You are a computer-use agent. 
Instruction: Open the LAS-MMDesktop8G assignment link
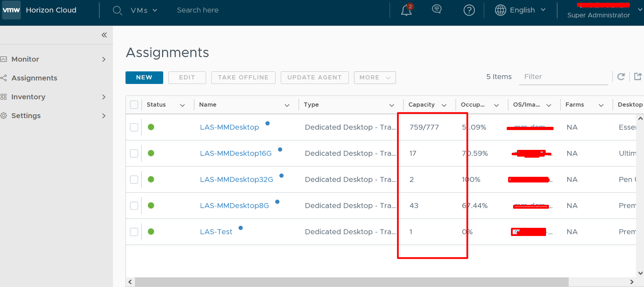click(234, 206)
